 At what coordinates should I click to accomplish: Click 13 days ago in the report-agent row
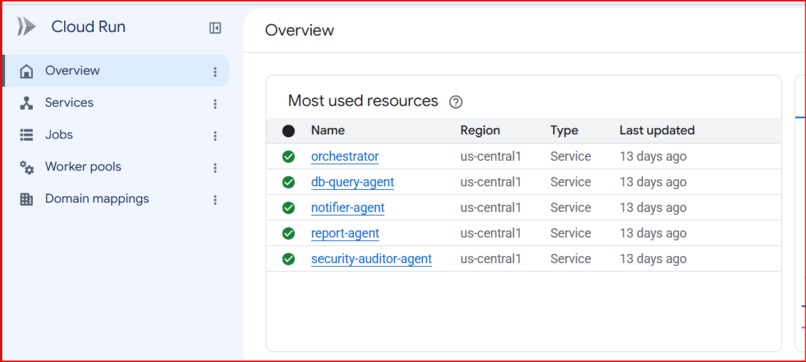click(653, 233)
